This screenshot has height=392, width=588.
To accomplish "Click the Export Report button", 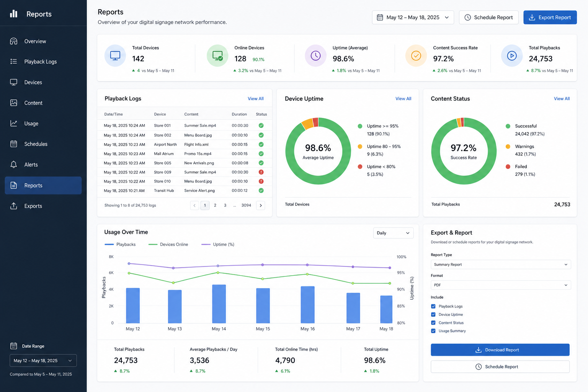I will [550, 17].
